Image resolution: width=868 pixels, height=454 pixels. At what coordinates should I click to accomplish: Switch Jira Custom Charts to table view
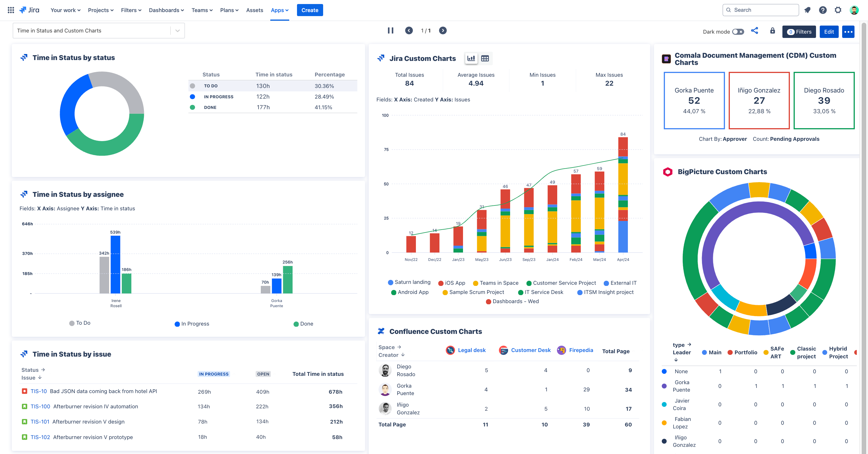485,59
